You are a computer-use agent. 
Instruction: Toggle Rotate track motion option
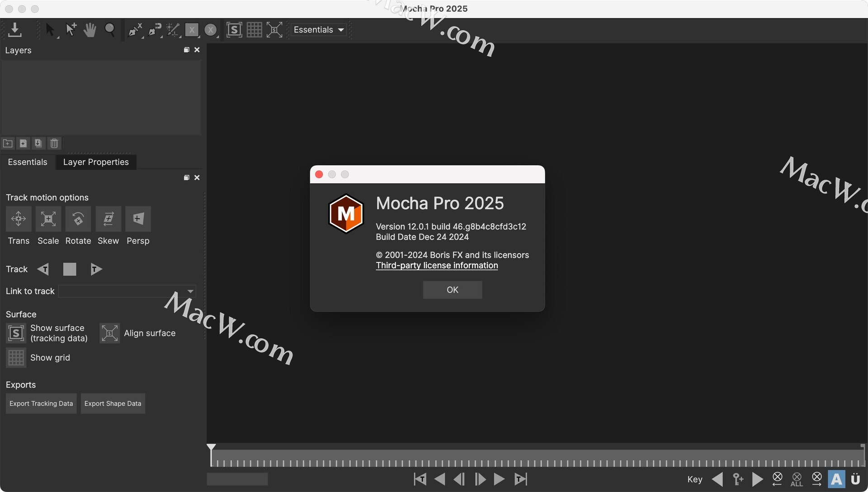click(x=78, y=219)
